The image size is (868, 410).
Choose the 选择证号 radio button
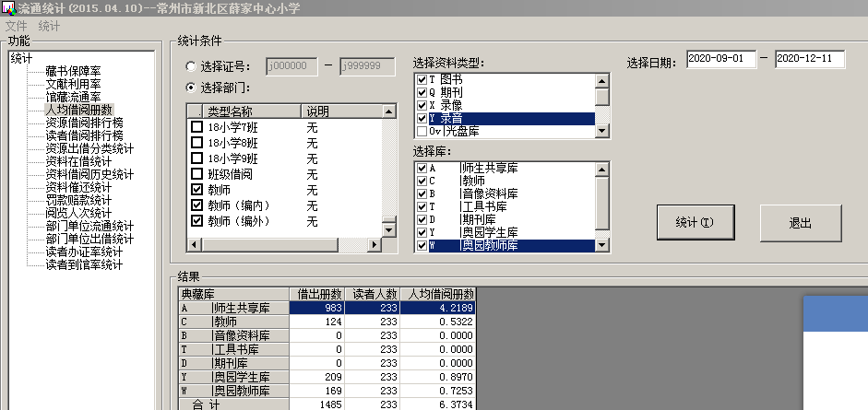point(191,67)
